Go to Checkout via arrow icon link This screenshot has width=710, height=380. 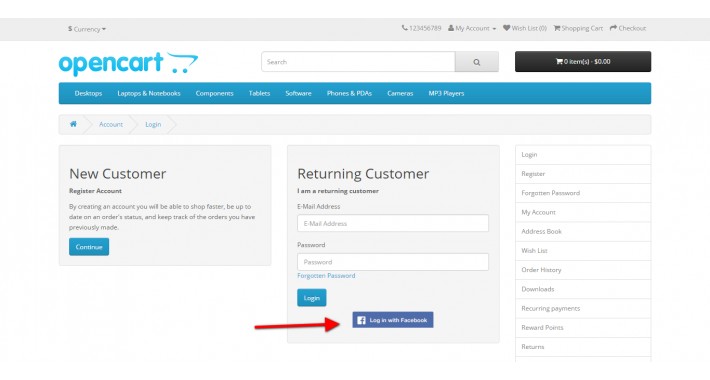[628, 28]
